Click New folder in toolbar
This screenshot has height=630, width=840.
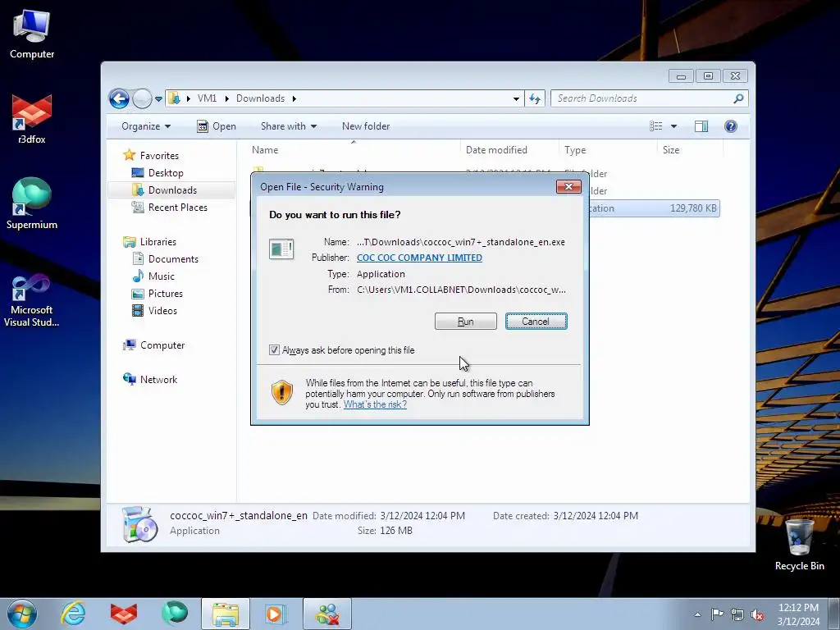point(366,126)
